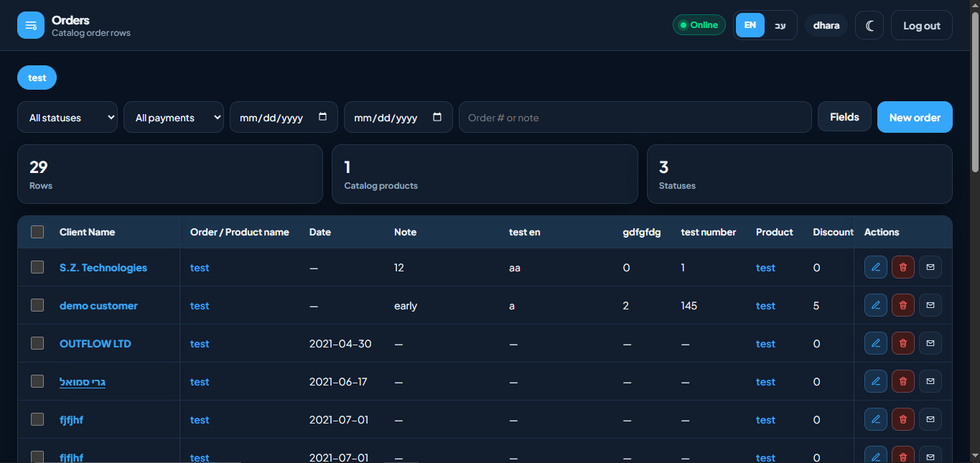
Task: Delete the demo customer order row
Action: click(903, 305)
